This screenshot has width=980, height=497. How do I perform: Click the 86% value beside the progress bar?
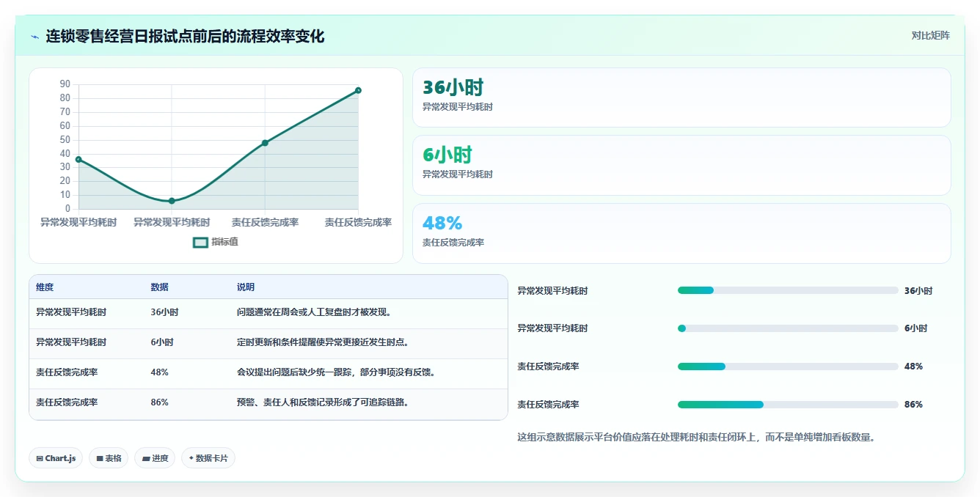click(x=913, y=405)
